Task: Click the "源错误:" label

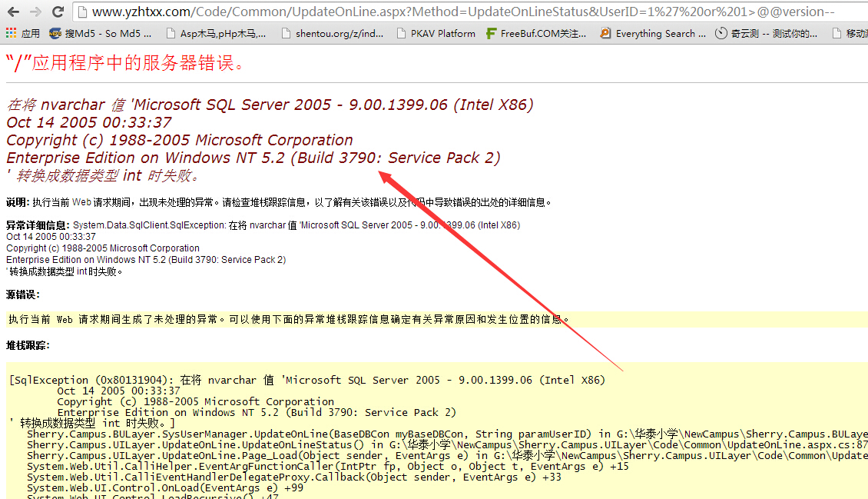Action: [23, 294]
